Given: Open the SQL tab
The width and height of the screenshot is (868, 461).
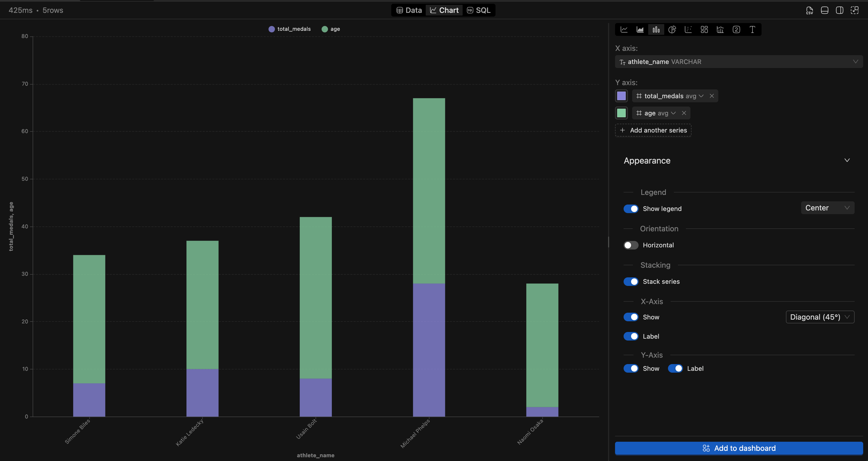Looking at the screenshot, I should pyautogui.click(x=479, y=10).
